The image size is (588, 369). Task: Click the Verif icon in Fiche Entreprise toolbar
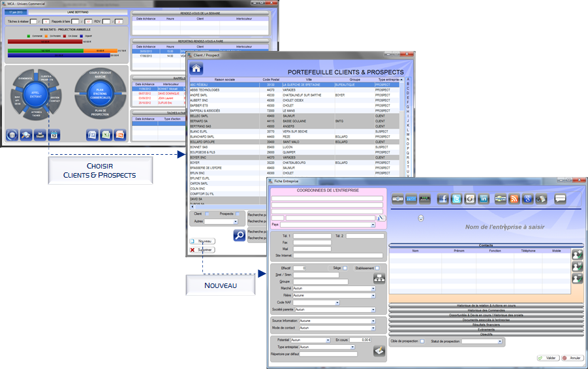411,199
